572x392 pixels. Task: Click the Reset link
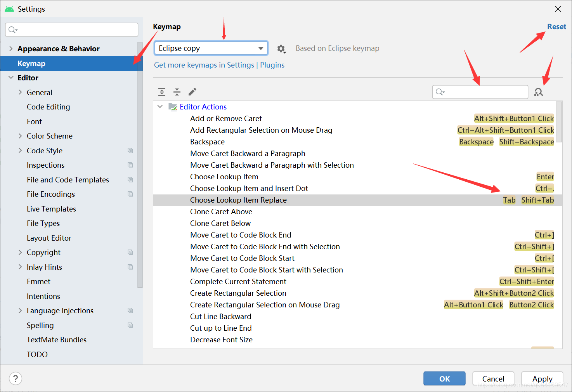(x=556, y=26)
